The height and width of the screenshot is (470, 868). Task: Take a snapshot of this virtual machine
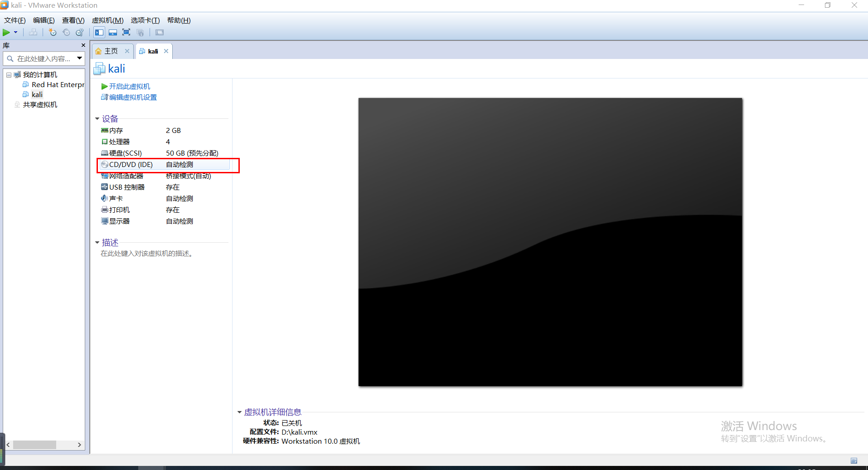pyautogui.click(x=53, y=32)
